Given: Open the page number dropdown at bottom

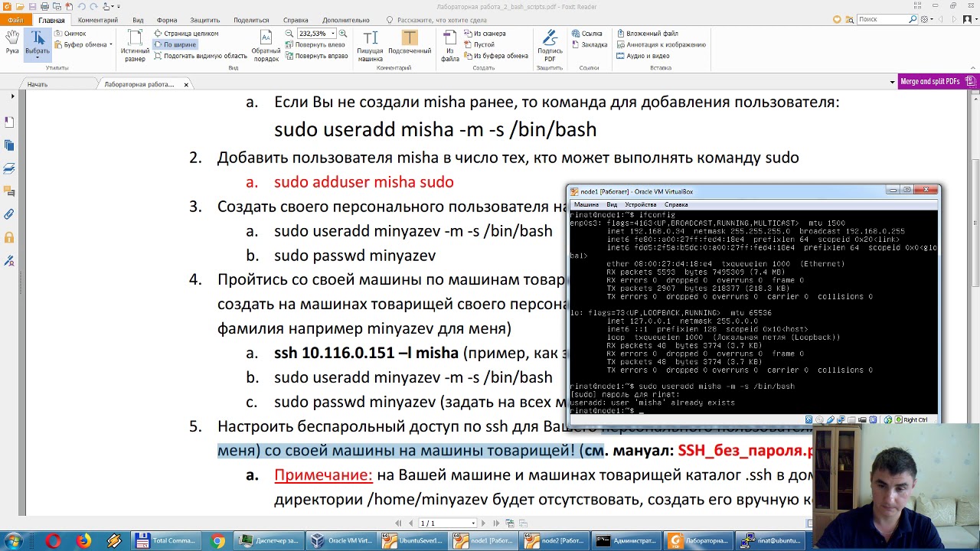Looking at the screenshot, I should (473, 523).
